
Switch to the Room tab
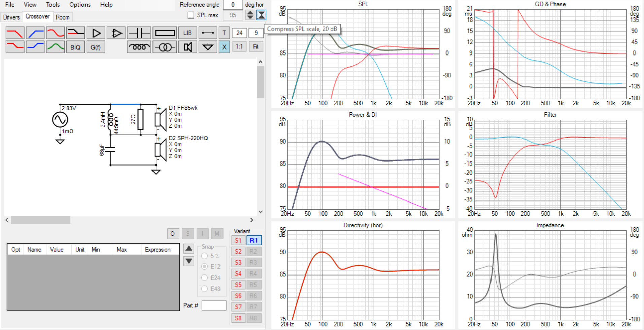(63, 17)
